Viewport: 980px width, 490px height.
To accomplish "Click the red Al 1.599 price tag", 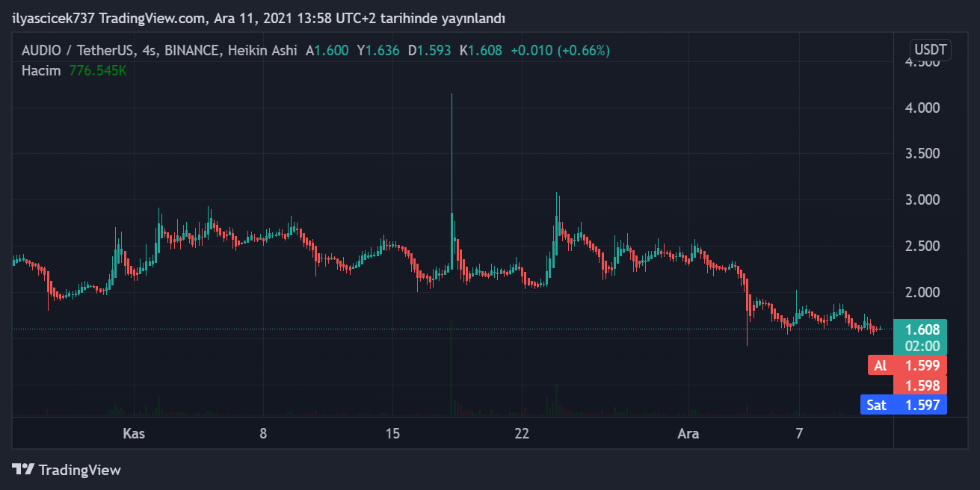I will pyautogui.click(x=907, y=365).
